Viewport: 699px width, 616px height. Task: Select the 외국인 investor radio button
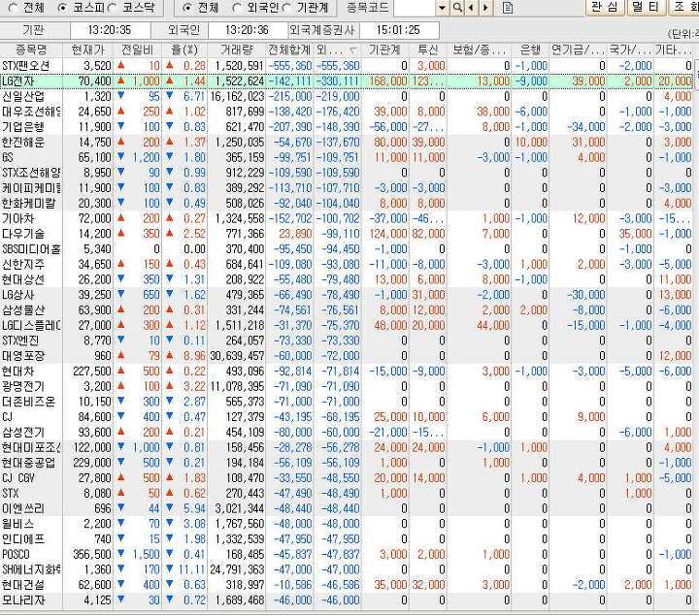point(237,8)
